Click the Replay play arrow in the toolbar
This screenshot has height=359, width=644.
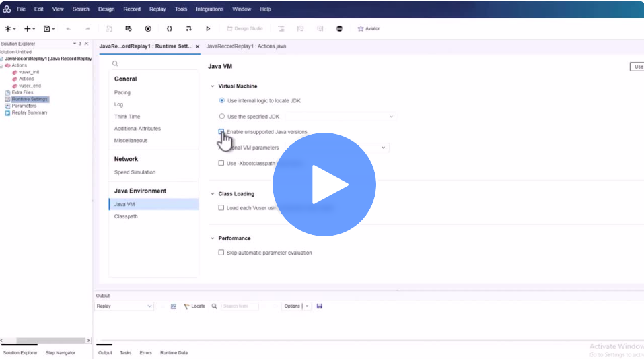(208, 29)
